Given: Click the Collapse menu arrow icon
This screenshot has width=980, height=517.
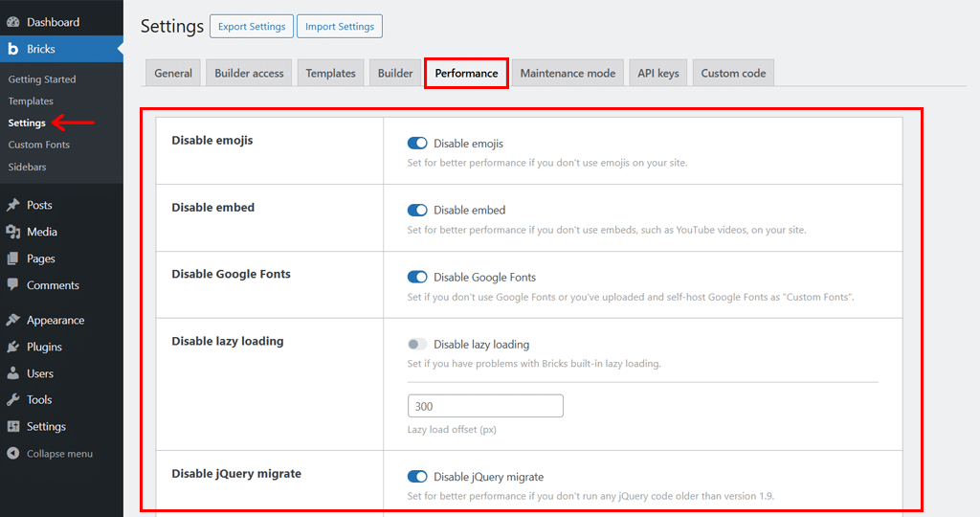Looking at the screenshot, I should point(13,453).
